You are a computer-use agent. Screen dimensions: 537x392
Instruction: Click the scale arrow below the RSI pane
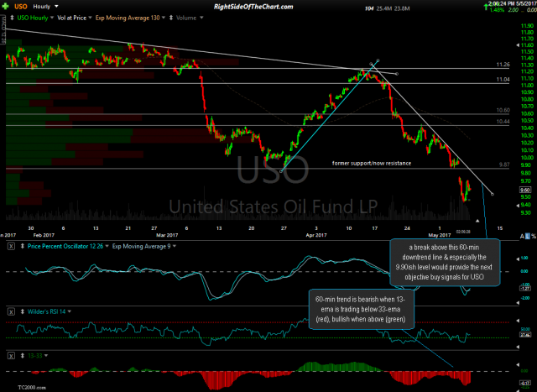[x=518, y=348]
